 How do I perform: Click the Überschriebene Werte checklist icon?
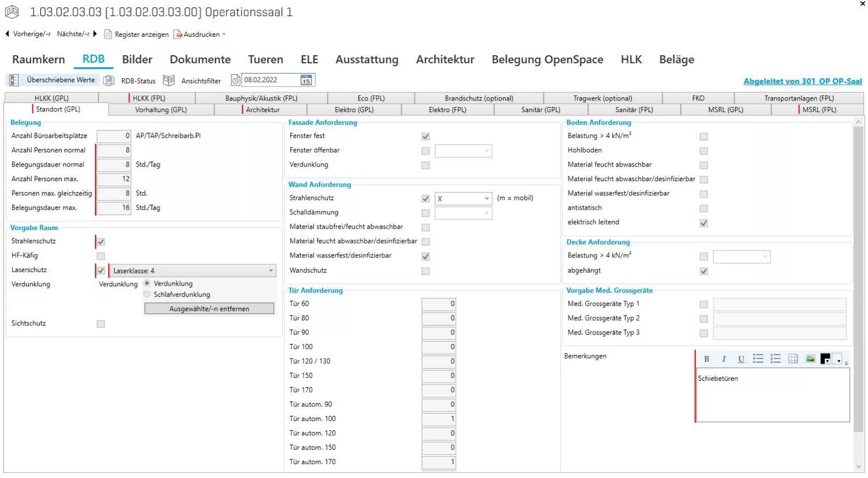tap(14, 80)
